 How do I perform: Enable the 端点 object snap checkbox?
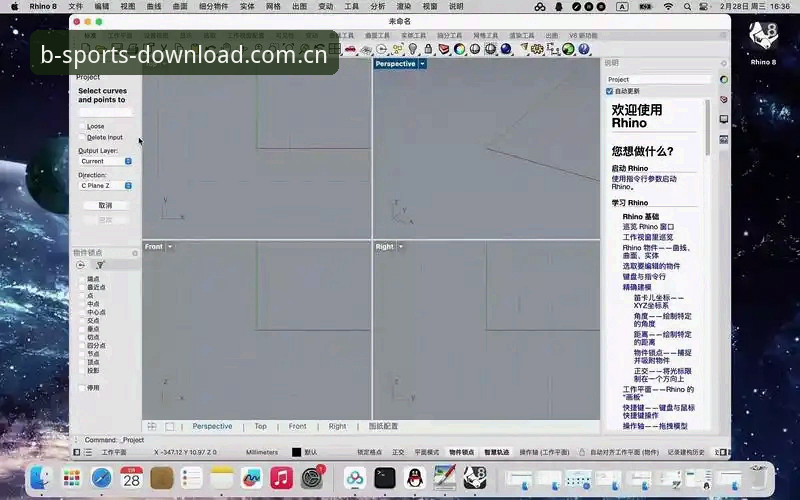pyautogui.click(x=82, y=279)
